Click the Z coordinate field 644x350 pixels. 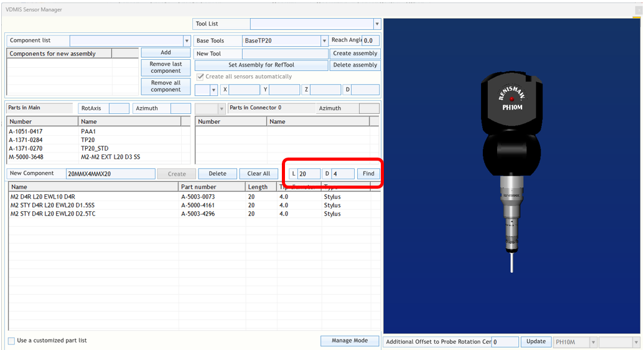tap(325, 90)
